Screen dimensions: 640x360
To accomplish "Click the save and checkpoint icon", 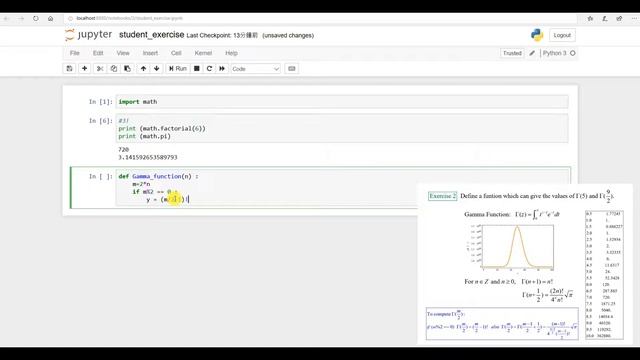I will [69, 69].
